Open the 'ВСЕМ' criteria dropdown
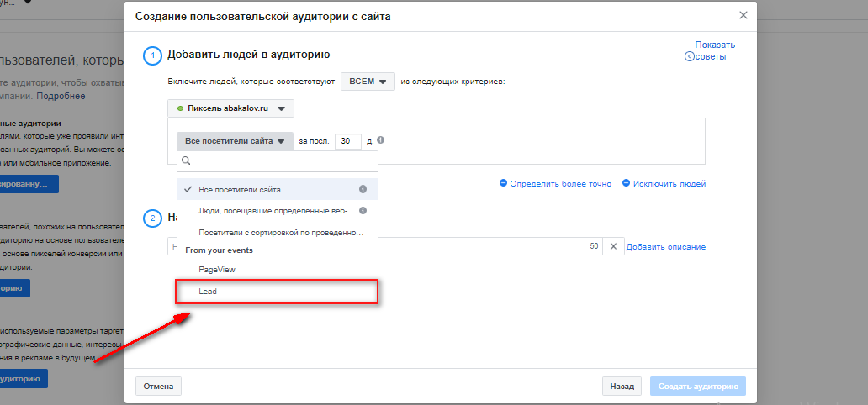Screen dimensions: 868x405 tap(368, 82)
